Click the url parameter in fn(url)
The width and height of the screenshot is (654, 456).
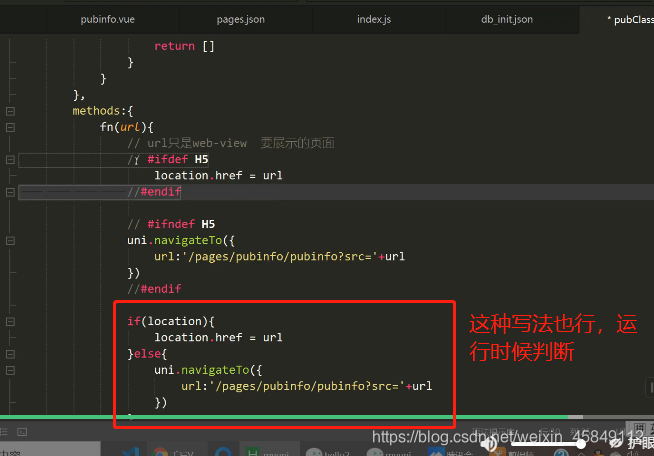pos(130,127)
